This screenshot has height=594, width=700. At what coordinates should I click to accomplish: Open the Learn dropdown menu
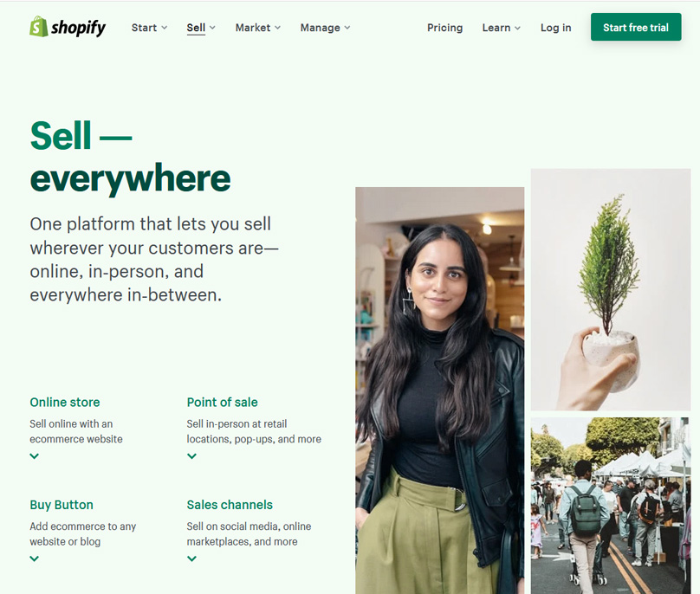pos(501,28)
